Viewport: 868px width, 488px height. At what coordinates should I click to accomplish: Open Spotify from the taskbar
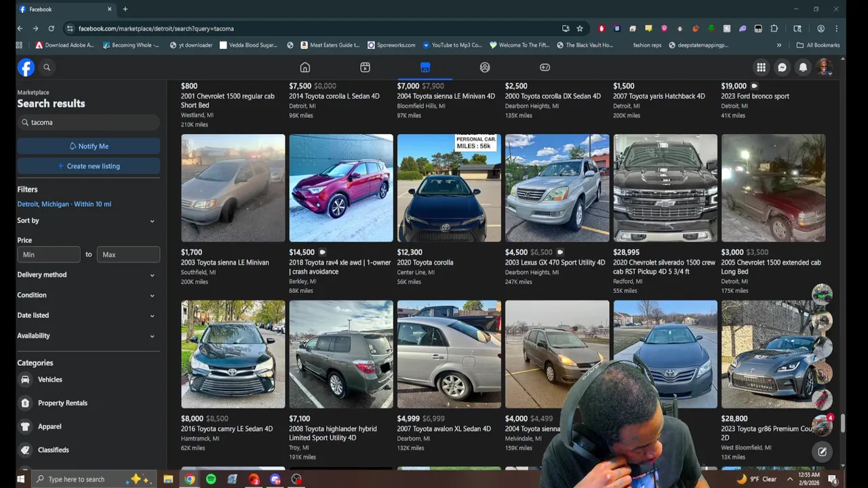pos(211,479)
